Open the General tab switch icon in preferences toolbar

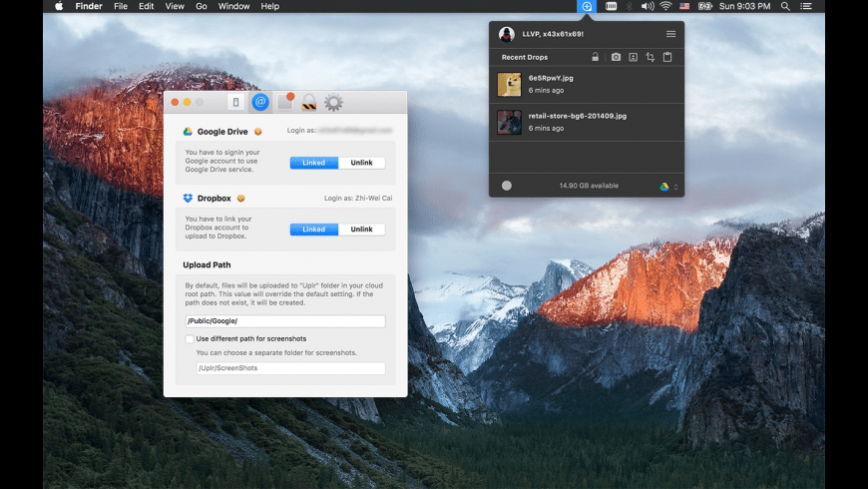click(x=235, y=102)
